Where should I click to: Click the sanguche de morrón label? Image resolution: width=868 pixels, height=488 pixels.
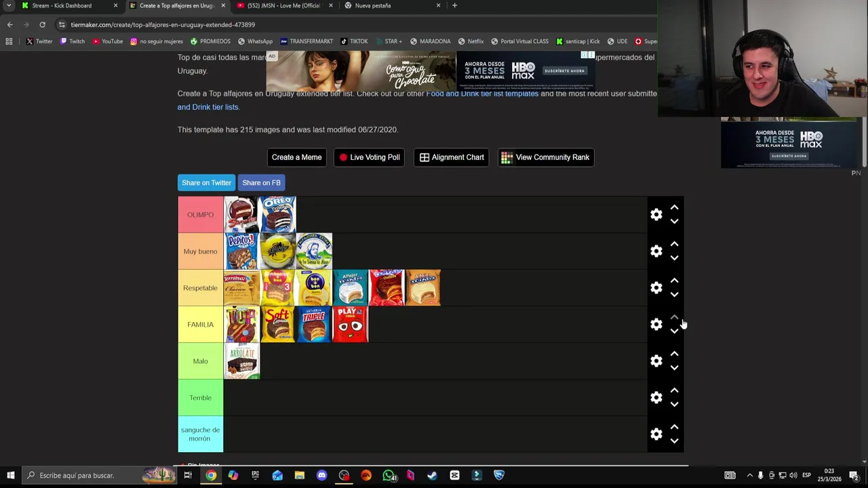(x=200, y=434)
